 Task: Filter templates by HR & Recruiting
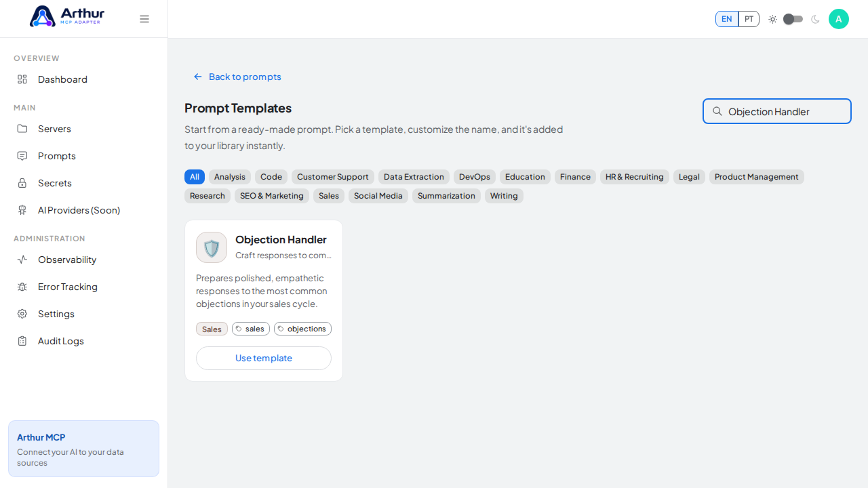point(635,177)
